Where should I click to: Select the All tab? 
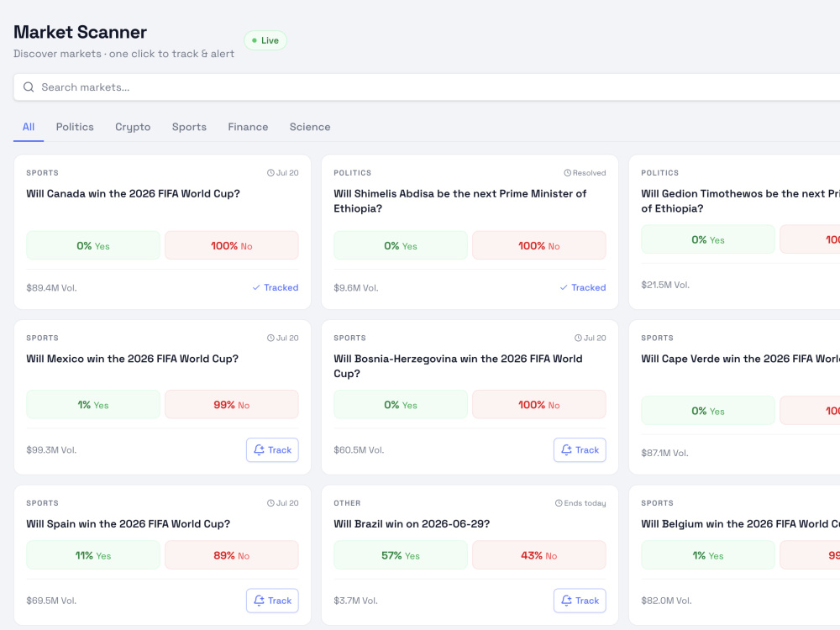[29, 127]
